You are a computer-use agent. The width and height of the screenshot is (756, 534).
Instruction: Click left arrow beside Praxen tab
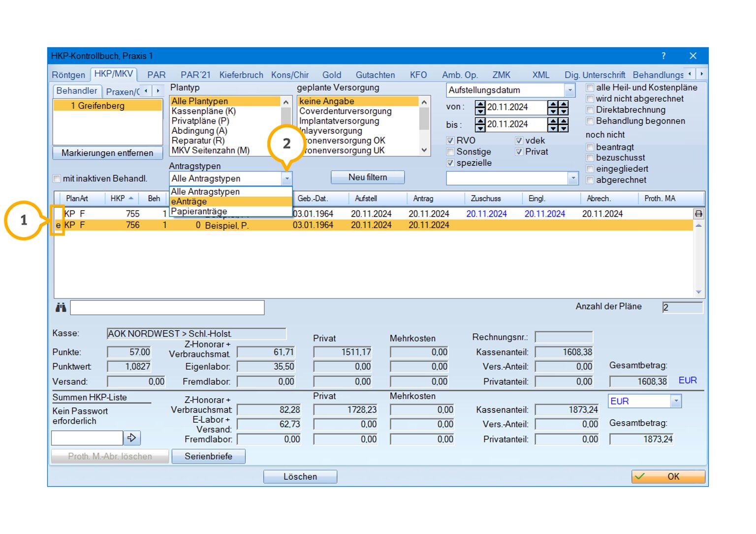click(146, 91)
